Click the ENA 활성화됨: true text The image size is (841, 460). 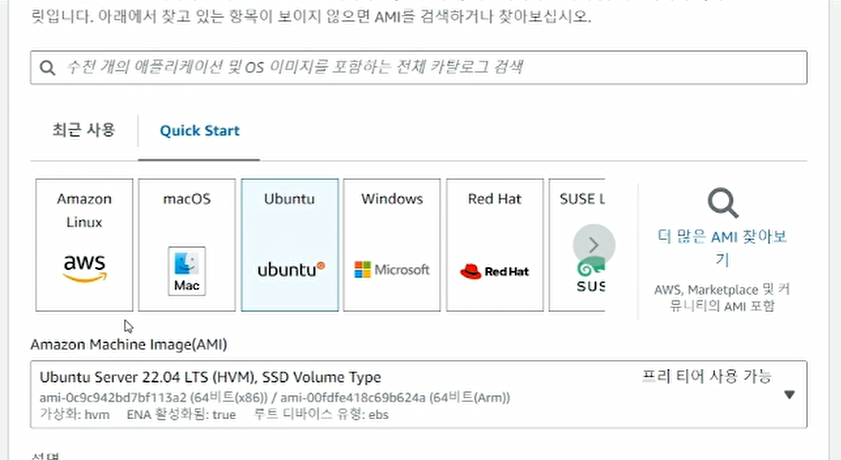pos(181,414)
